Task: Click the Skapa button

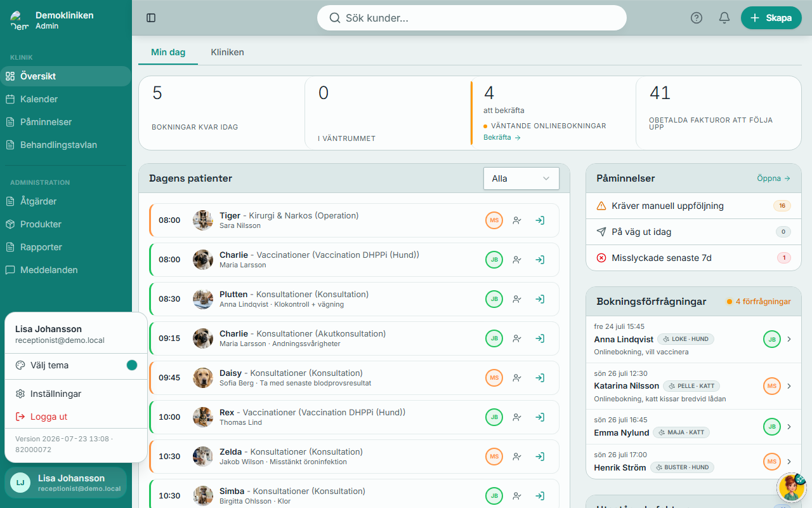Action: (771, 18)
